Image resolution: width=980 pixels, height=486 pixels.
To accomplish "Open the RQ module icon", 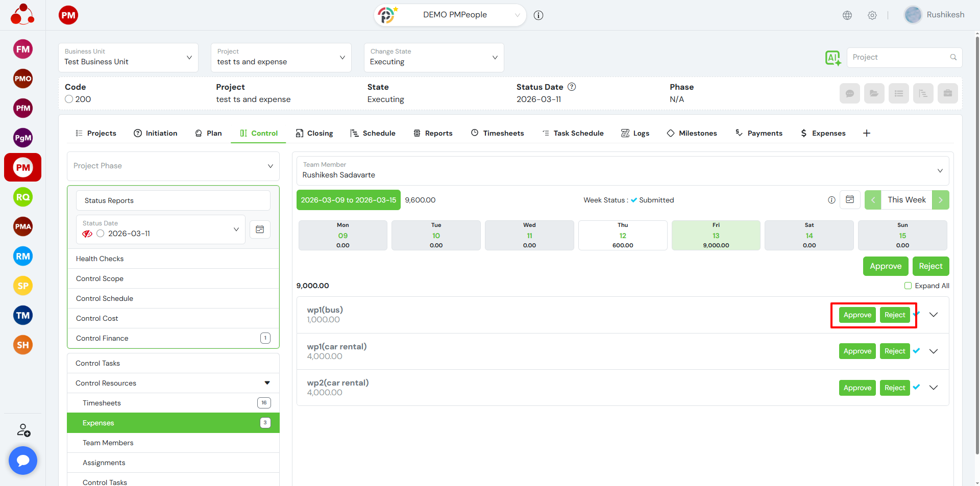I will 23,197.
